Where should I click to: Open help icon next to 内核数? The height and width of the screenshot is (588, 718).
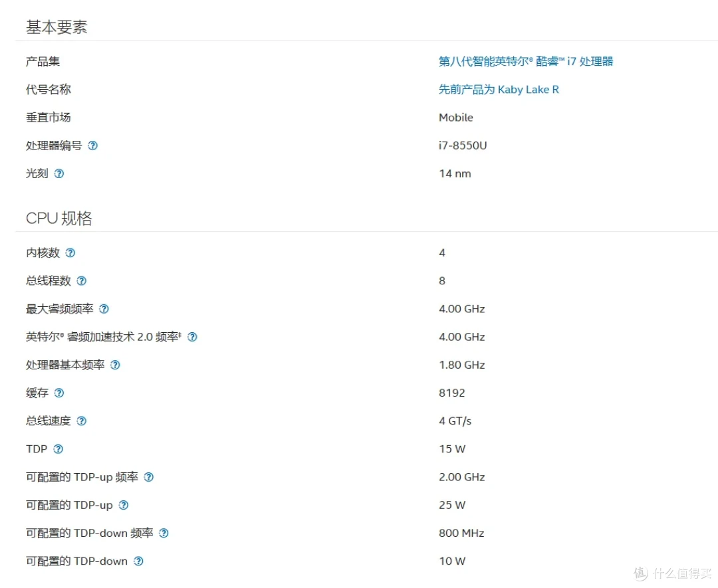coord(70,252)
